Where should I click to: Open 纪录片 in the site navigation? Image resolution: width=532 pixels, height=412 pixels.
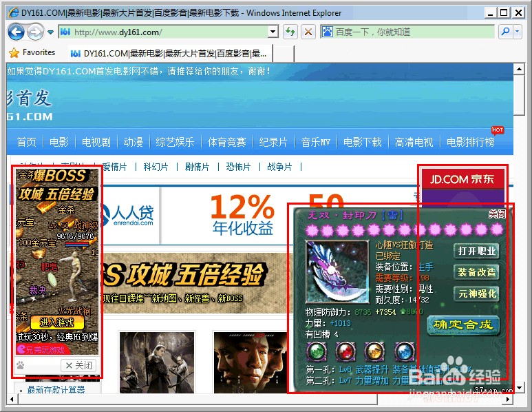point(273,142)
